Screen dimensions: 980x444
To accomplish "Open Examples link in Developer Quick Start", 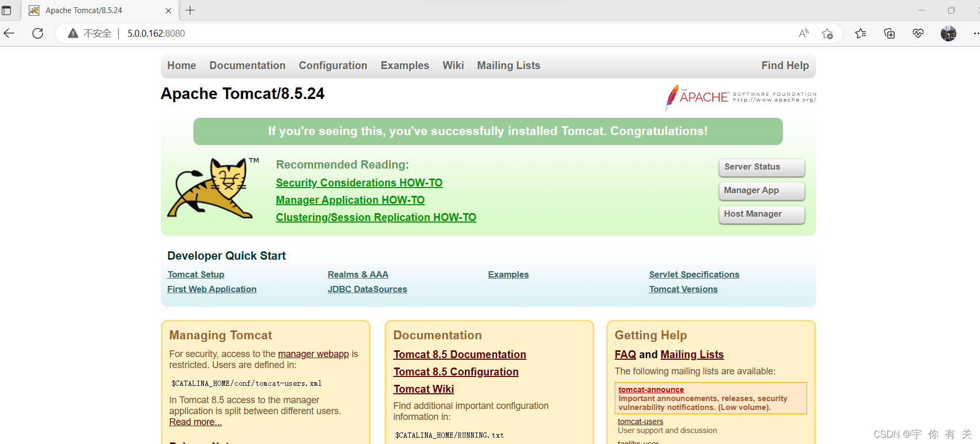I will pos(508,274).
